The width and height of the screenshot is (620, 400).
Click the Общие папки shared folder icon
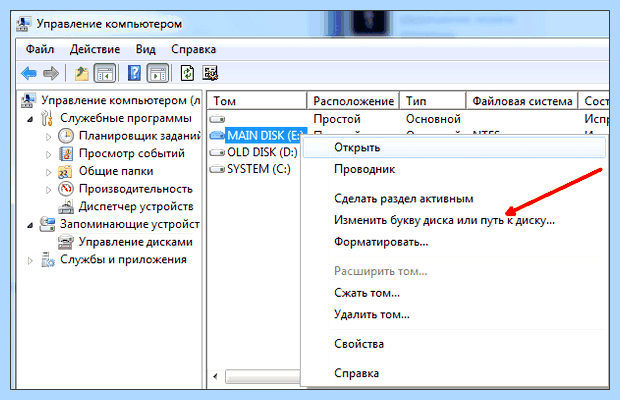65,172
